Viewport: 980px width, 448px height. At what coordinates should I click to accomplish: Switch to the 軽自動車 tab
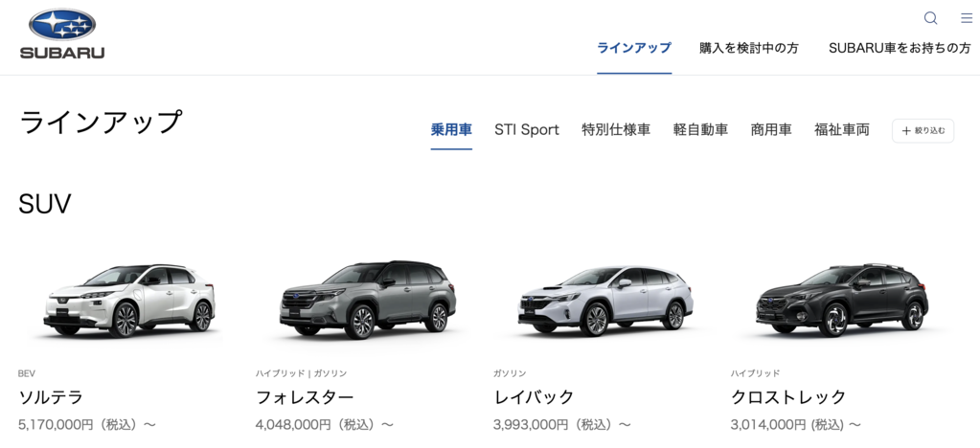700,130
